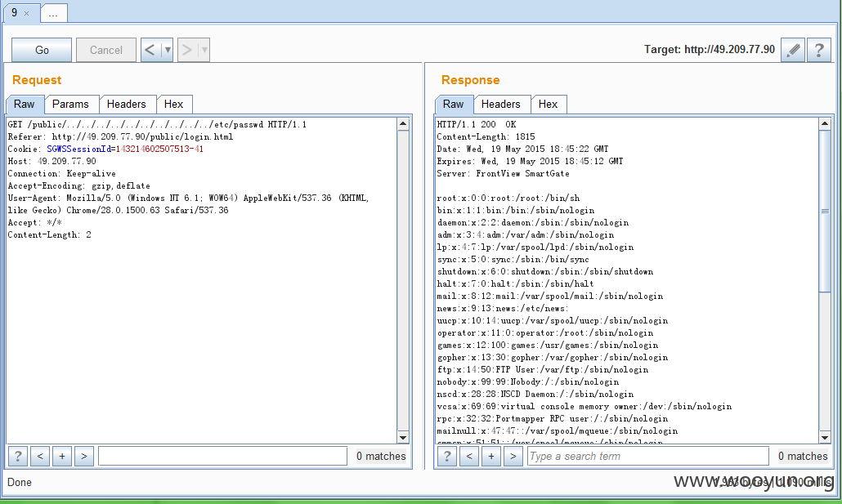The width and height of the screenshot is (842, 504).
Task: Click response pane scroll down arrow
Action: coord(826,438)
